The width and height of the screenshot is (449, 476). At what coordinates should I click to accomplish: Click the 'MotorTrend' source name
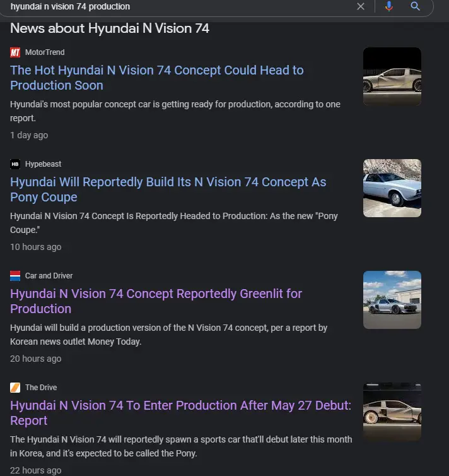pyautogui.click(x=45, y=52)
